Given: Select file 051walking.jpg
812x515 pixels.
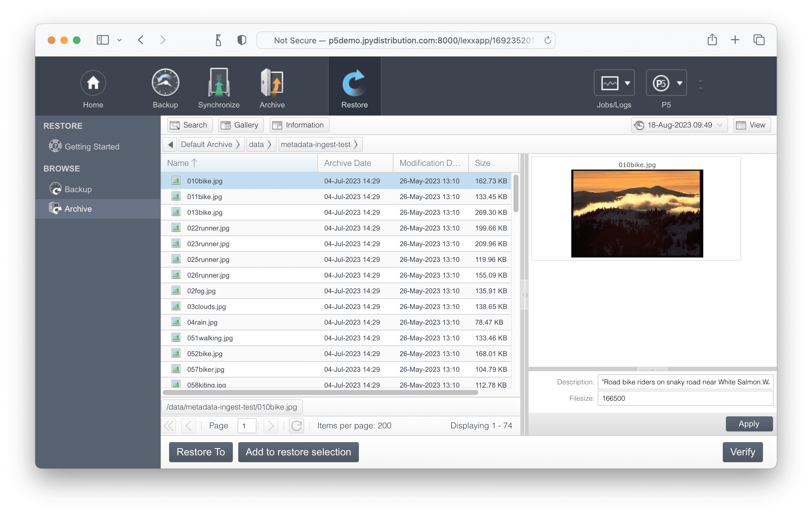Looking at the screenshot, I should tap(336, 338).
